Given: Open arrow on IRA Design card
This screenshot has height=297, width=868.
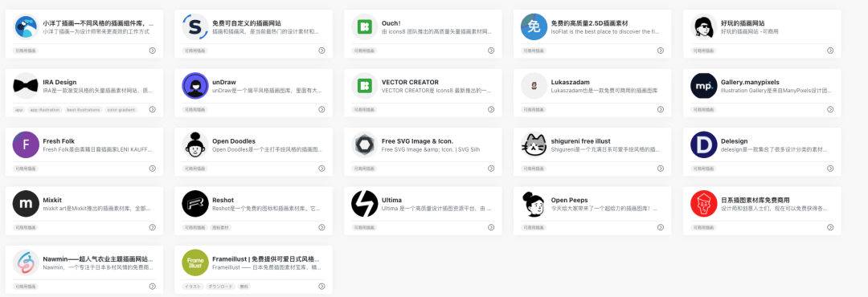Looking at the screenshot, I should point(152,109).
